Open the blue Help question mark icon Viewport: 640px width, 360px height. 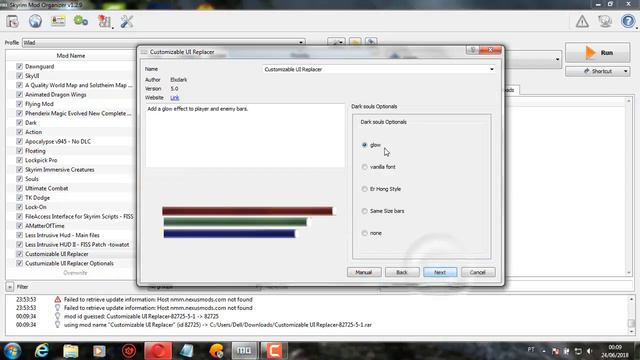628,21
